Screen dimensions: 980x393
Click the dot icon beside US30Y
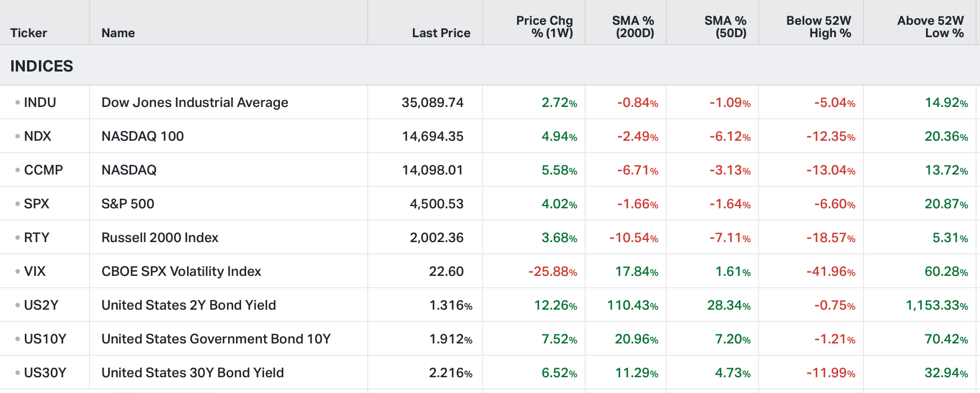coord(17,373)
